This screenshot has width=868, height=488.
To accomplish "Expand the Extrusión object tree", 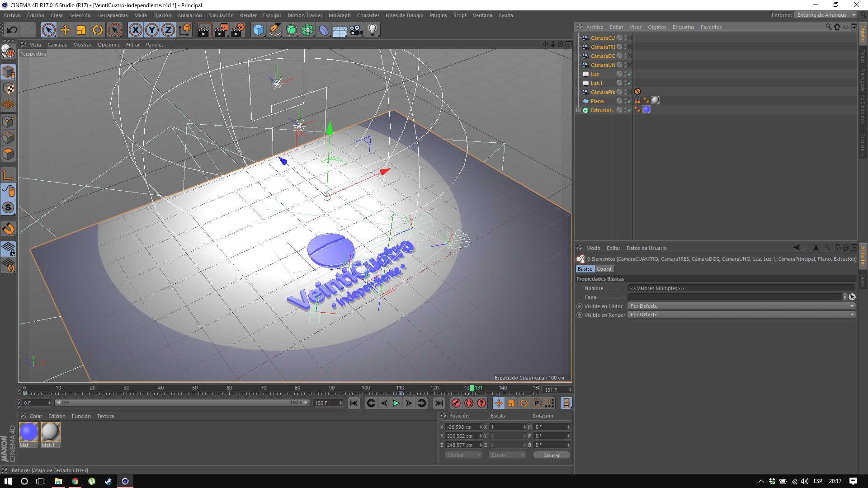I will 578,110.
